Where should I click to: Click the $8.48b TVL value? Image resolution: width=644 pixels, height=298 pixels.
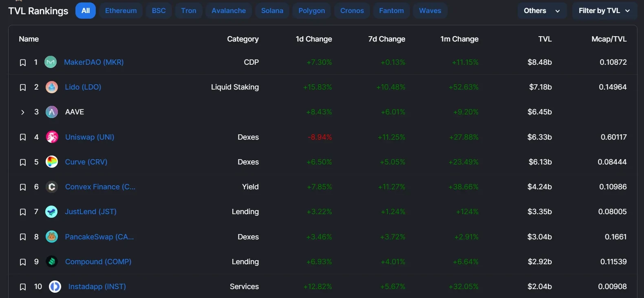pyautogui.click(x=540, y=62)
